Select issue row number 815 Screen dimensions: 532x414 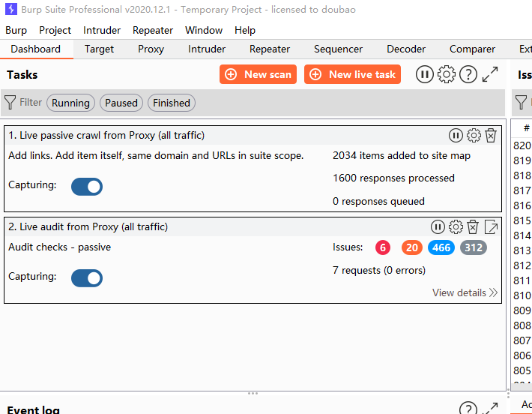tap(522, 220)
